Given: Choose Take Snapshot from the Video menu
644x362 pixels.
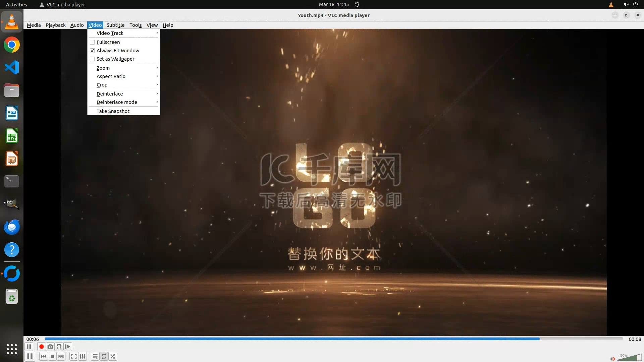Looking at the screenshot, I should 113,111.
